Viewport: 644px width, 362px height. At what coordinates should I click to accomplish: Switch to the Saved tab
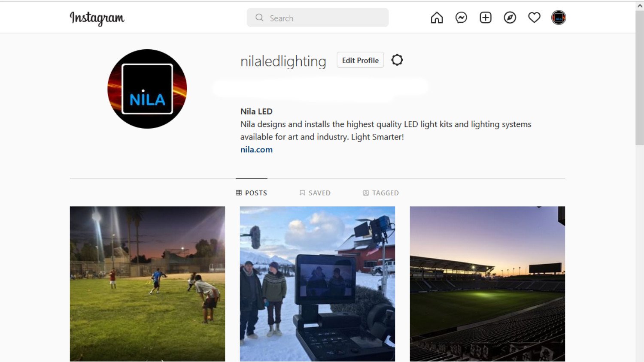315,193
